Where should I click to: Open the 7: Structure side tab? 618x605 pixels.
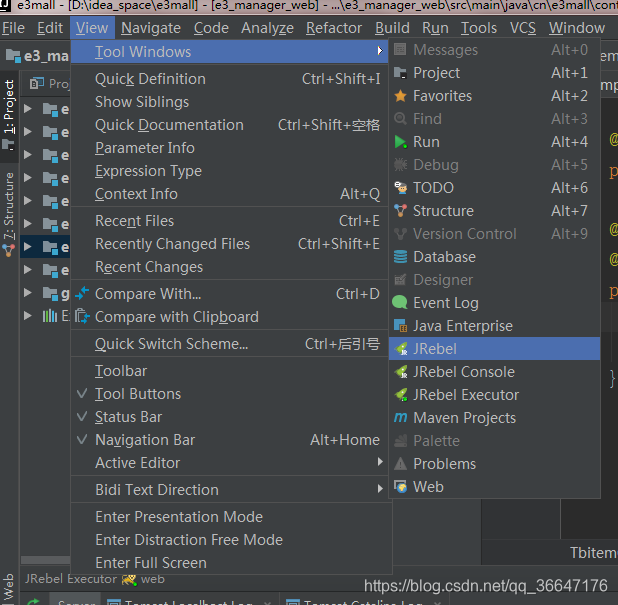coord(9,213)
